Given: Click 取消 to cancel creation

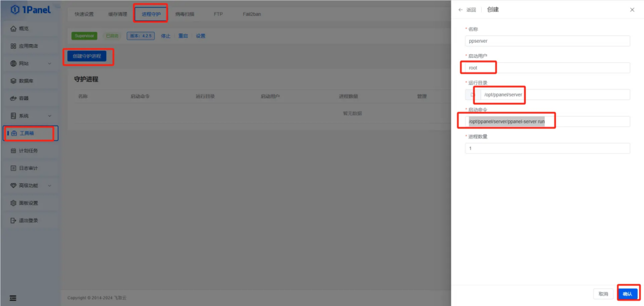Looking at the screenshot, I should [603, 294].
